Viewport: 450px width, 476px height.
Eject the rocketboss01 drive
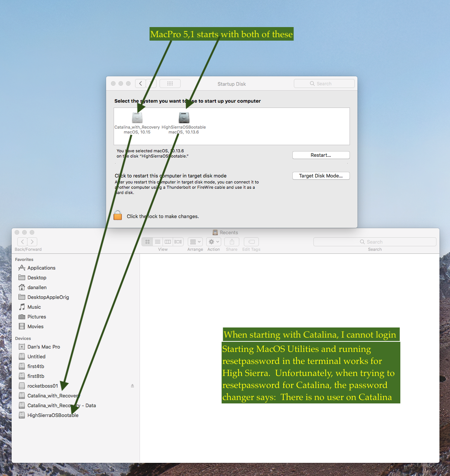[132, 386]
